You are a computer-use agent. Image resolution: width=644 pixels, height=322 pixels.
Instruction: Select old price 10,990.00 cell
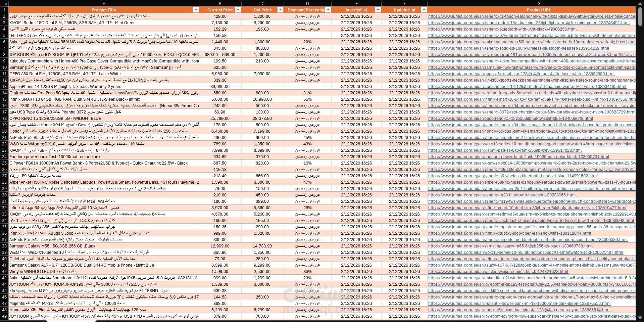coord(262,99)
